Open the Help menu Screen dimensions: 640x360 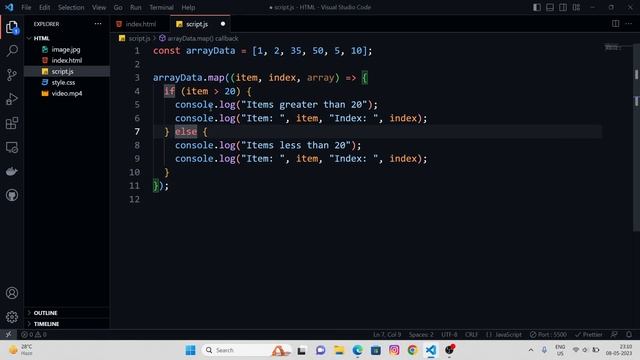point(188,7)
